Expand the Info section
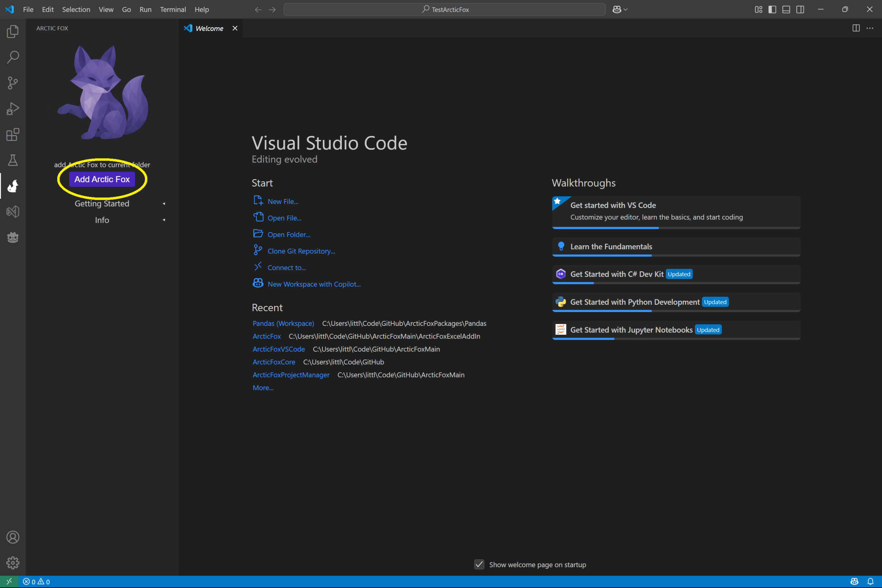Image resolution: width=882 pixels, height=588 pixels. (102, 220)
